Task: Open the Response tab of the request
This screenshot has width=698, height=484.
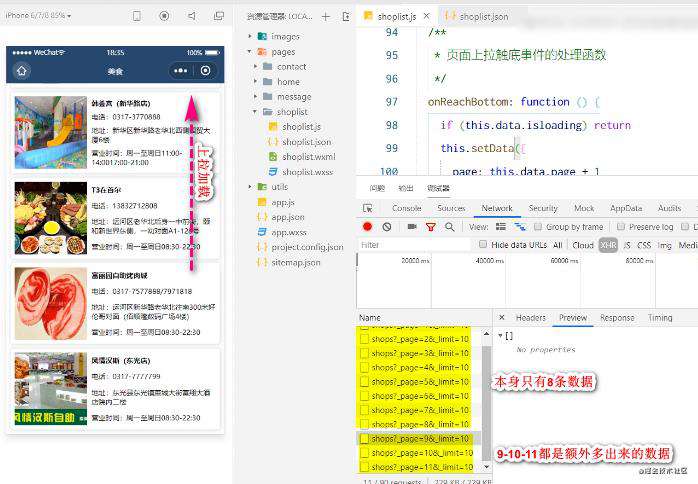Action: coord(617,317)
